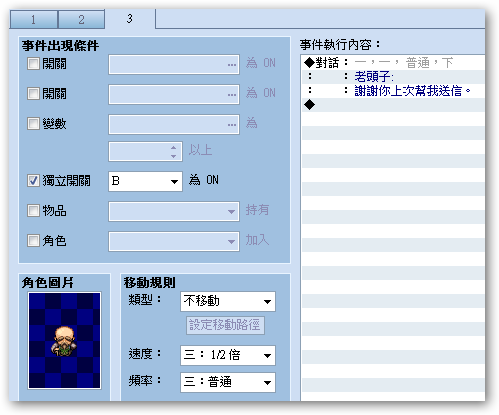Enable the second 開關 condition checkbox

pos(33,93)
